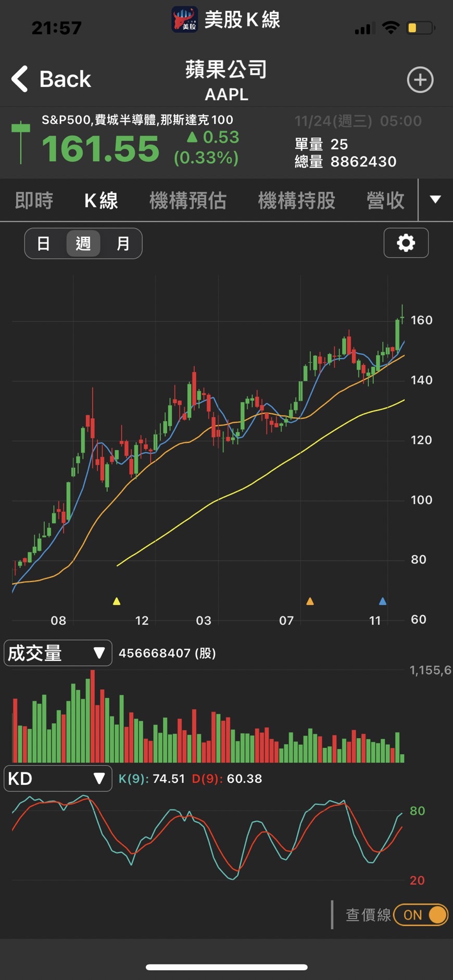Tap the 161.55 current price
453x980 pixels.
(100, 149)
